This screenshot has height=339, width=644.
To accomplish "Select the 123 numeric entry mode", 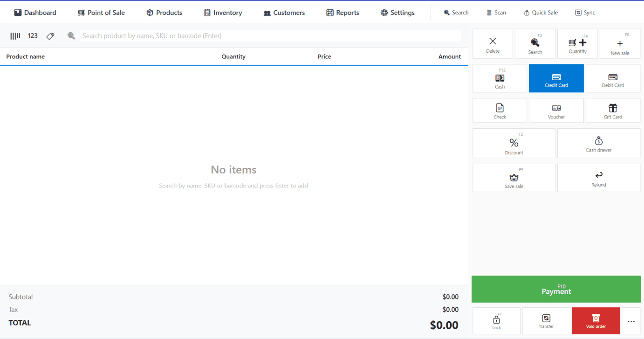I will point(33,36).
